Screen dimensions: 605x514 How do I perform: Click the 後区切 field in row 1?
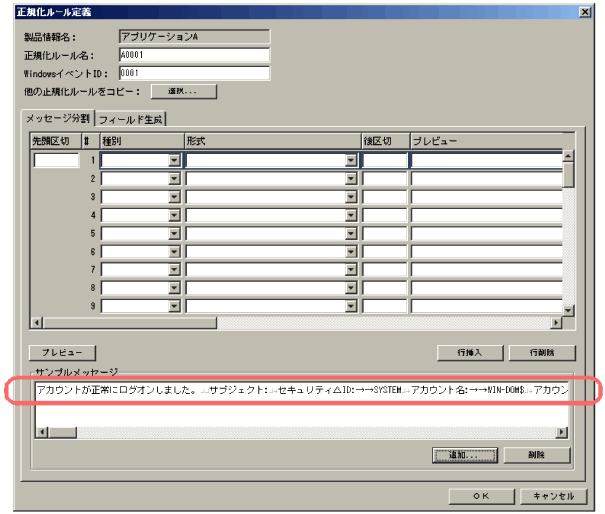click(x=385, y=160)
